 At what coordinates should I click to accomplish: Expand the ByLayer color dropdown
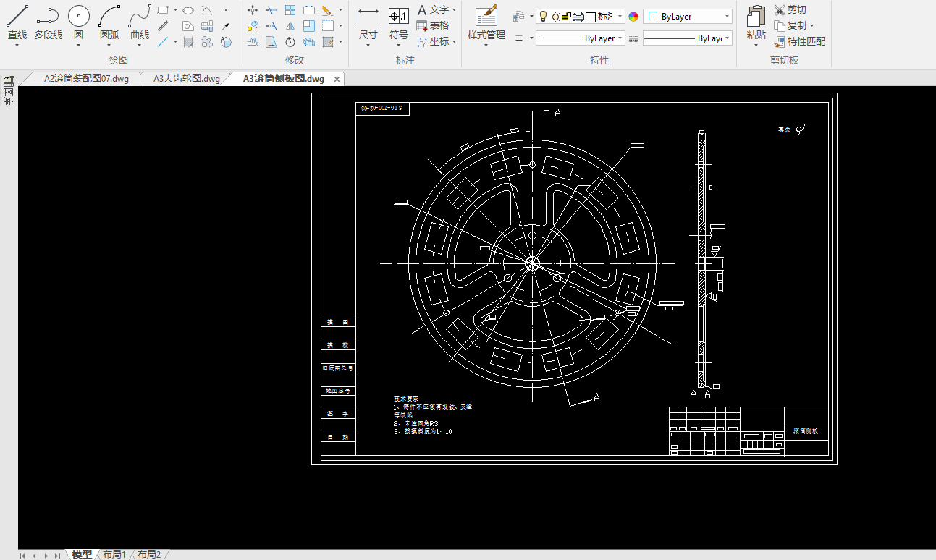(x=727, y=16)
